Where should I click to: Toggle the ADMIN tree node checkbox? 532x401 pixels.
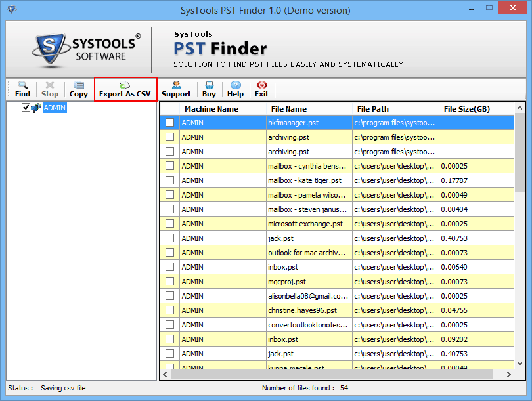pyautogui.click(x=26, y=108)
